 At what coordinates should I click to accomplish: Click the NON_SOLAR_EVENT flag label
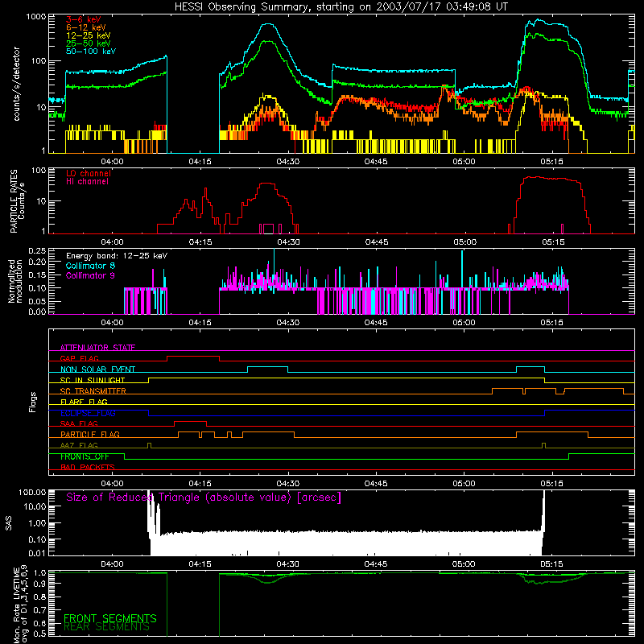pyautogui.click(x=97, y=369)
